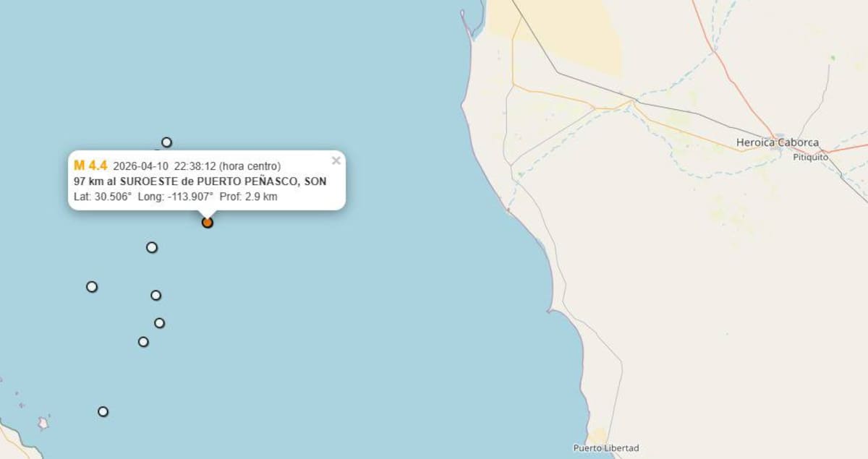Select the northernmost white earthquake marker
Image resolution: width=868 pixels, height=459 pixels.
pyautogui.click(x=166, y=142)
